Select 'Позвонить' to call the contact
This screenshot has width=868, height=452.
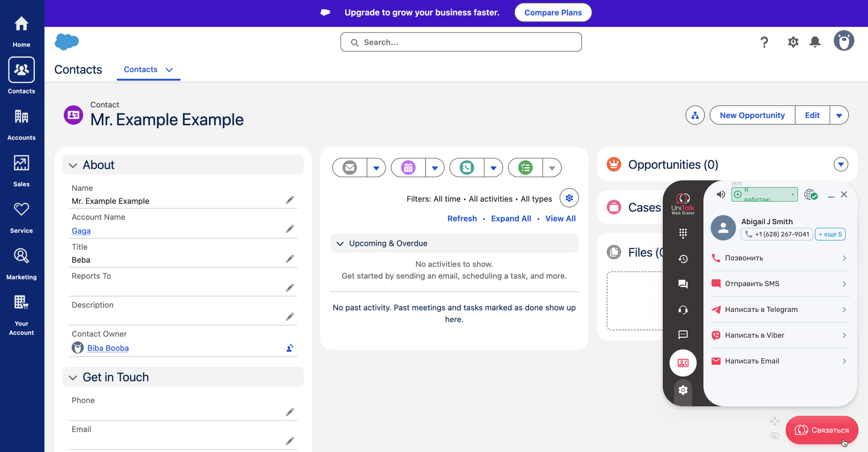click(x=780, y=258)
